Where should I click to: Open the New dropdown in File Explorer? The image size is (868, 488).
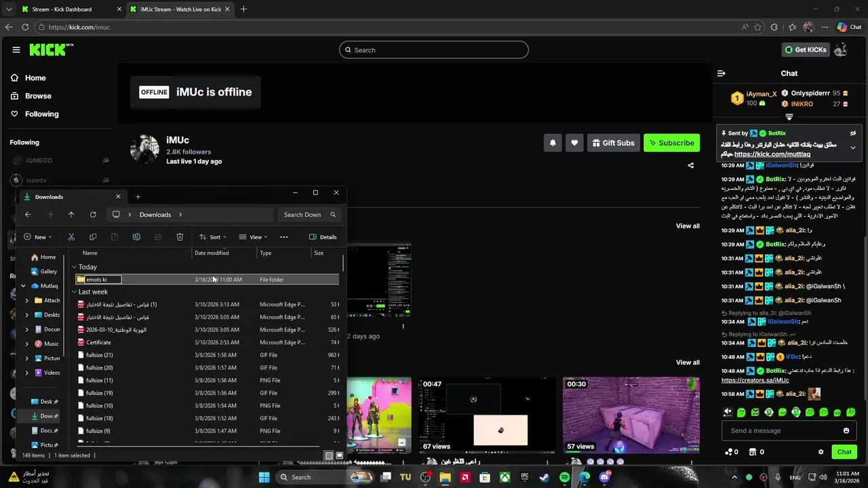[38, 237]
